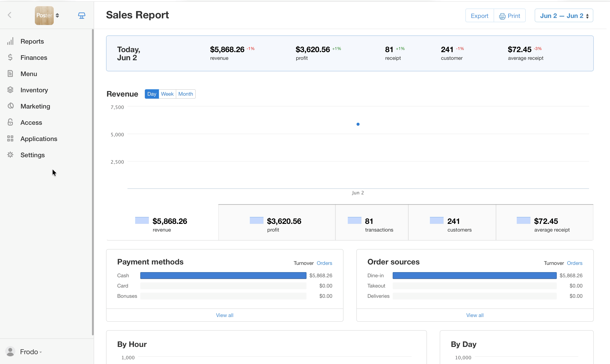Click the Takeout order source row

pyautogui.click(x=475, y=286)
